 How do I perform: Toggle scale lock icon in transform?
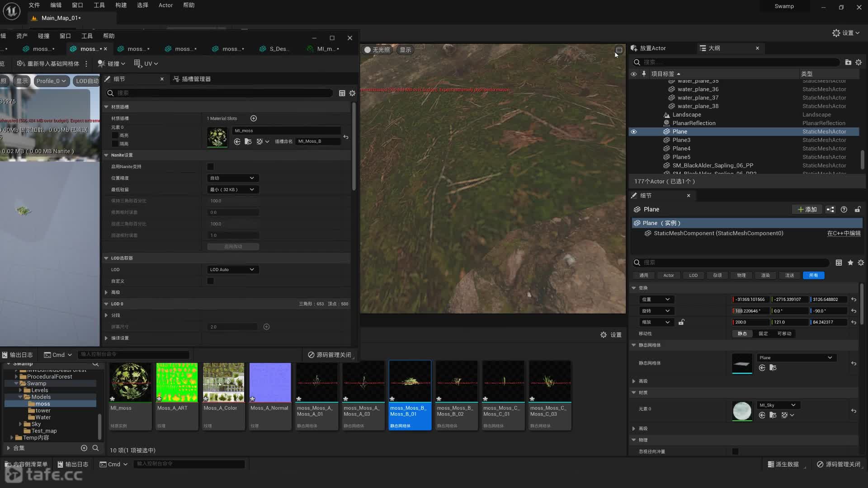[681, 322]
